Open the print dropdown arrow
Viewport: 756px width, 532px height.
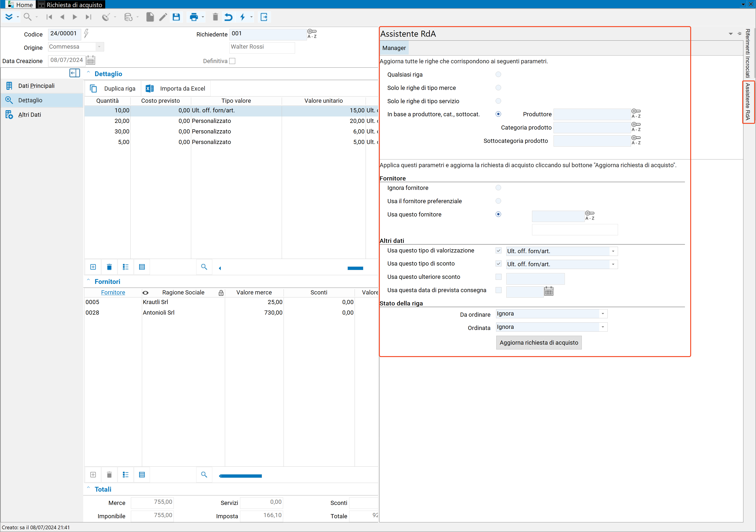pyautogui.click(x=203, y=17)
